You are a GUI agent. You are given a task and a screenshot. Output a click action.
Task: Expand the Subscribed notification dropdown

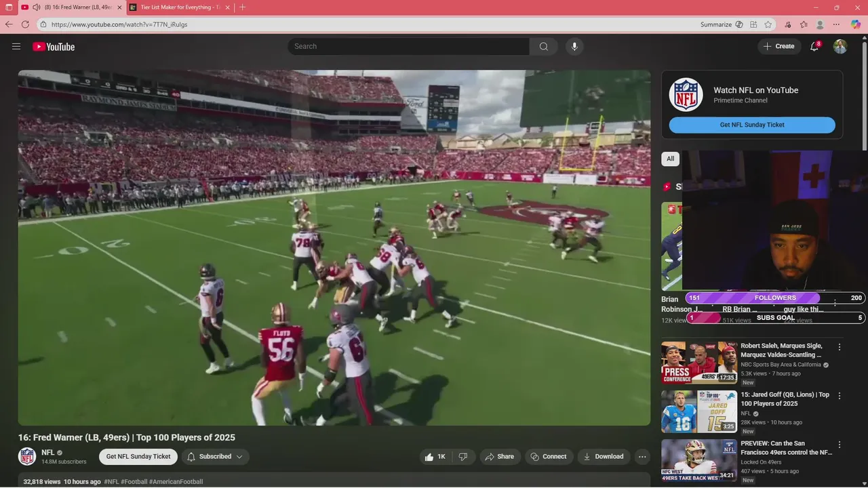tap(215, 457)
